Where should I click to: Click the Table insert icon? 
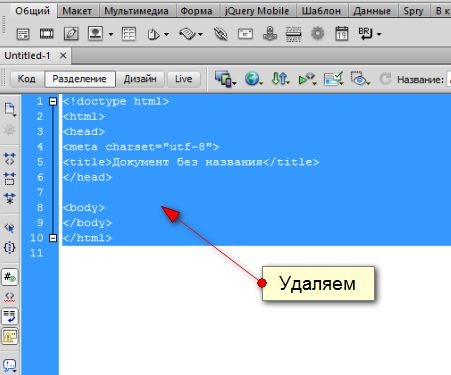coord(129,34)
